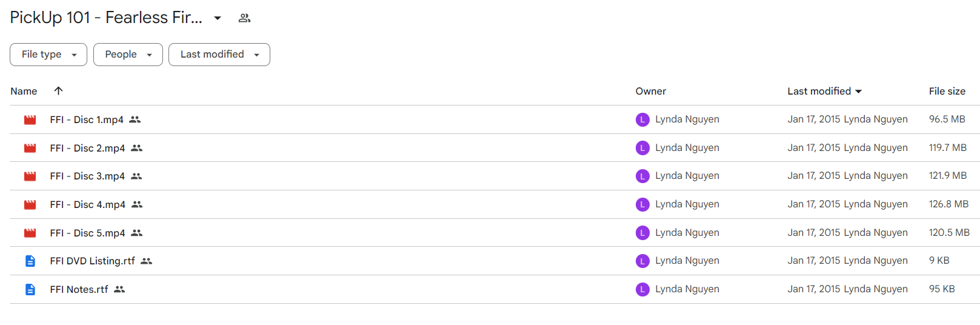The width and height of the screenshot is (980, 325).
Task: Click the video icon for FFI - Disc 3.mp4
Action: click(x=30, y=176)
